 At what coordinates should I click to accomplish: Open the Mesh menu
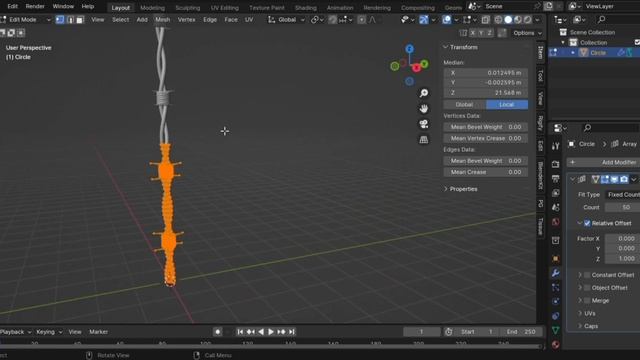point(162,20)
